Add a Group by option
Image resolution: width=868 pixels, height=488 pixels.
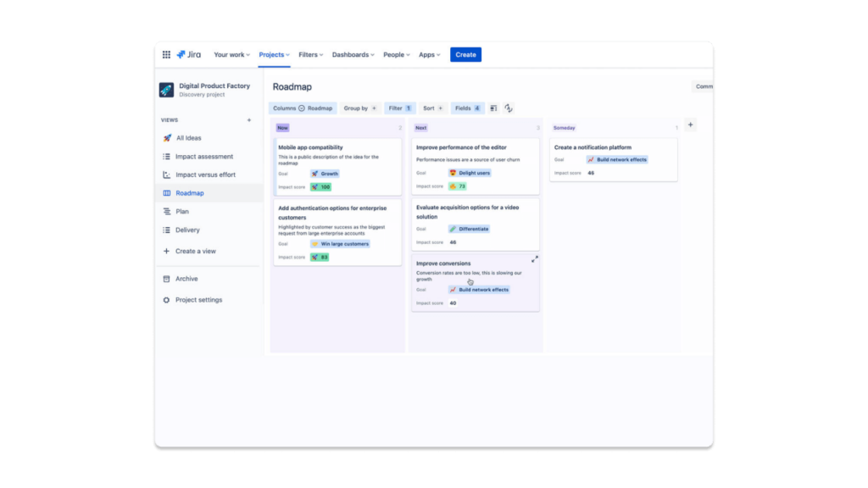[359, 108]
